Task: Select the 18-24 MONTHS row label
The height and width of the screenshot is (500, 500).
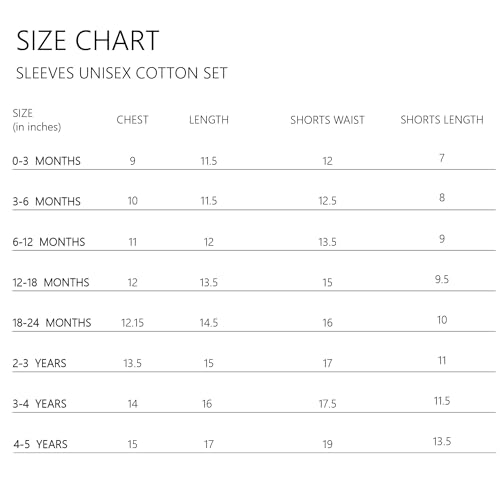Action: [52, 323]
